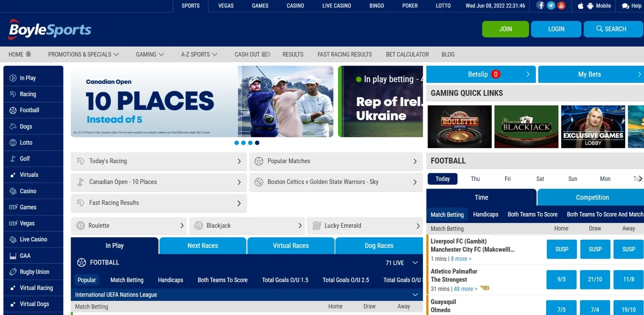Click the Home house icon

[28, 54]
